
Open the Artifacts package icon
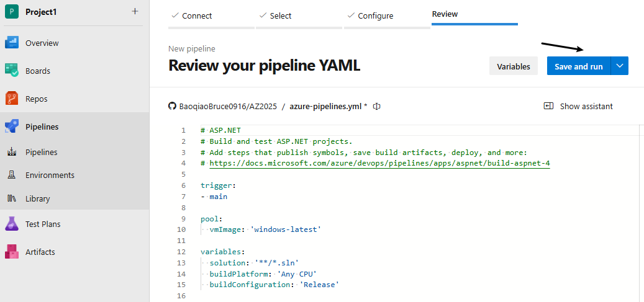(12, 252)
